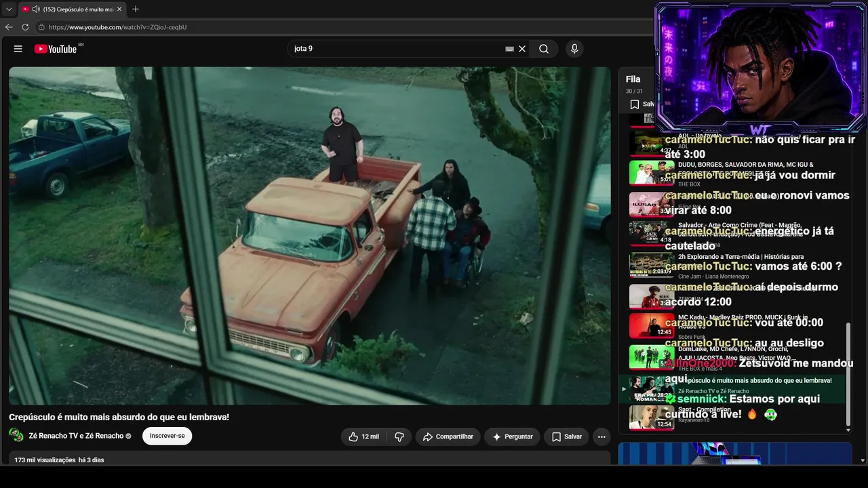Viewport: 868px width, 488px height.
Task: Play Salvador - Arte Como Crime from queue
Action: pyautogui.click(x=732, y=233)
